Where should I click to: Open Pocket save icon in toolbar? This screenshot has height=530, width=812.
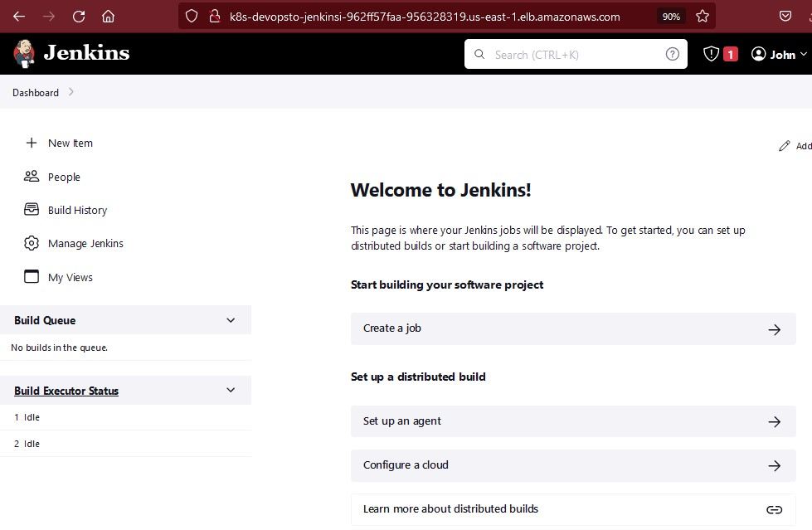click(785, 16)
